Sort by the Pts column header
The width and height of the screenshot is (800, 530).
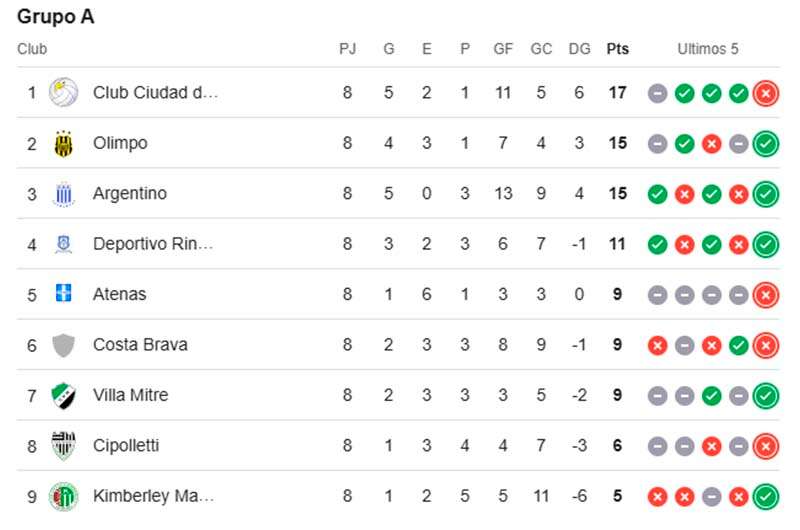coord(617,49)
